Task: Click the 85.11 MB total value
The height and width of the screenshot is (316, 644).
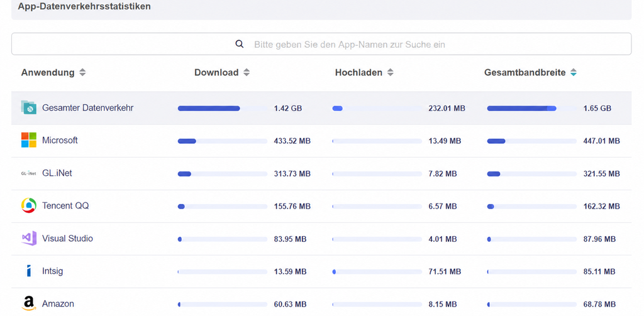Action: (x=599, y=271)
